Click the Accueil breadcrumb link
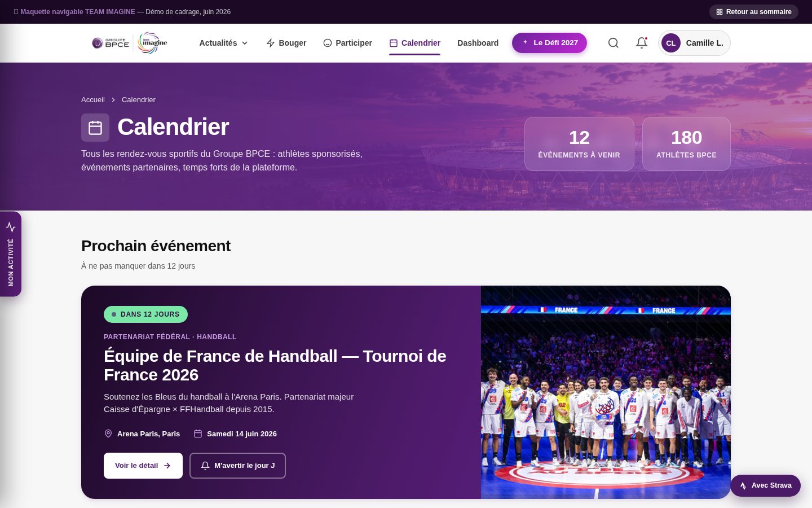 (x=93, y=100)
